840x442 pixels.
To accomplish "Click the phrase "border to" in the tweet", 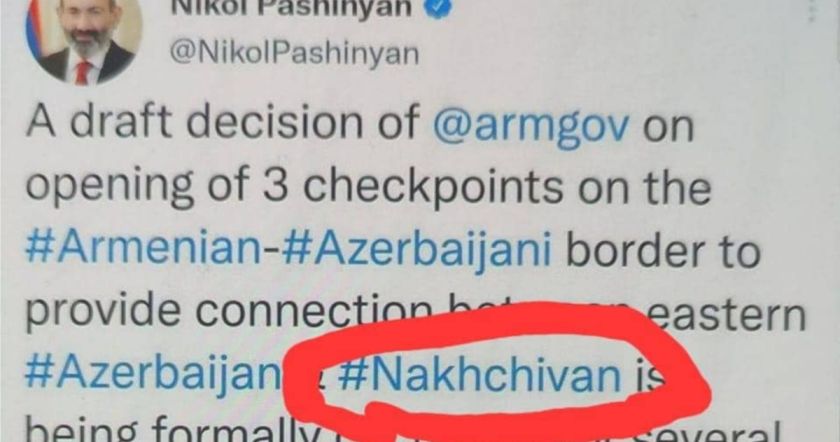I will pyautogui.click(x=663, y=251).
